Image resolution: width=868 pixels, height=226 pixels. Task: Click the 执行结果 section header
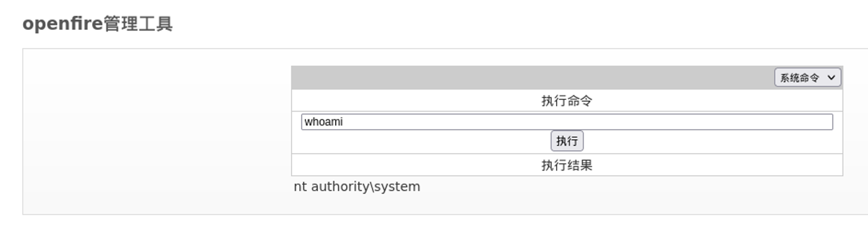pos(567,165)
